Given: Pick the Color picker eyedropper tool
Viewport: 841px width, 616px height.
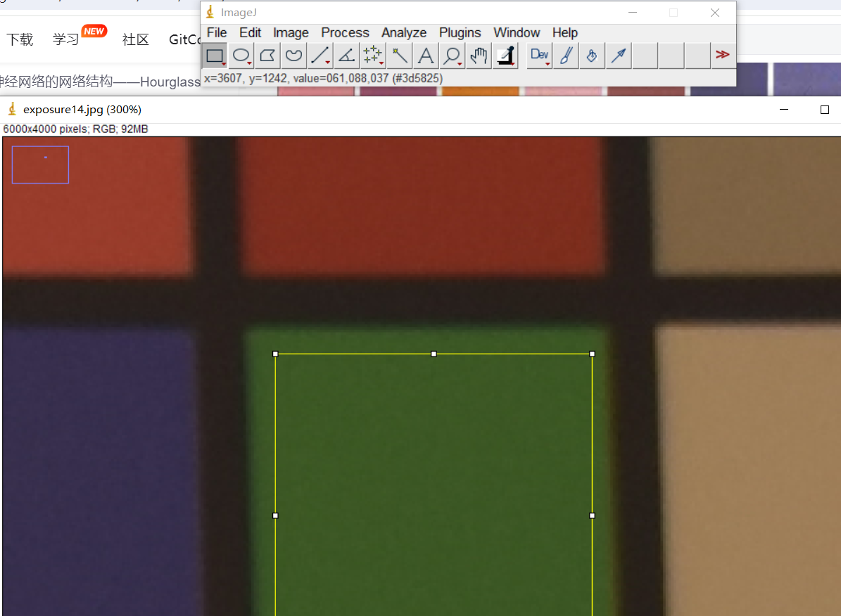Looking at the screenshot, I should [x=505, y=56].
